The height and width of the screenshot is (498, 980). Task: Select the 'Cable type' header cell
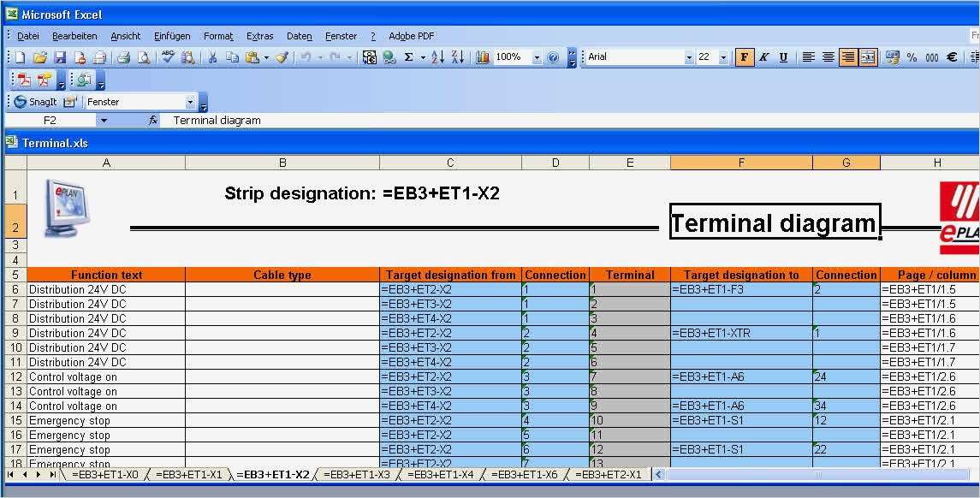(282, 275)
